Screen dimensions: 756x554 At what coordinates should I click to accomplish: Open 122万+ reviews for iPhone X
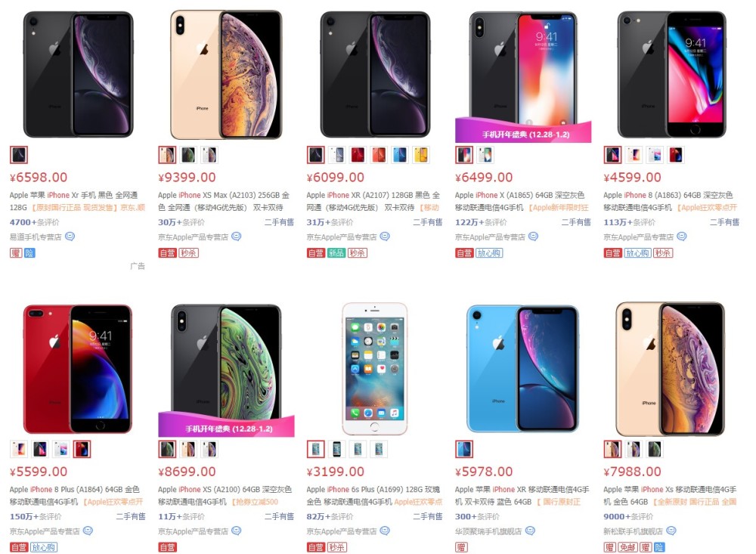pyautogui.click(x=481, y=221)
